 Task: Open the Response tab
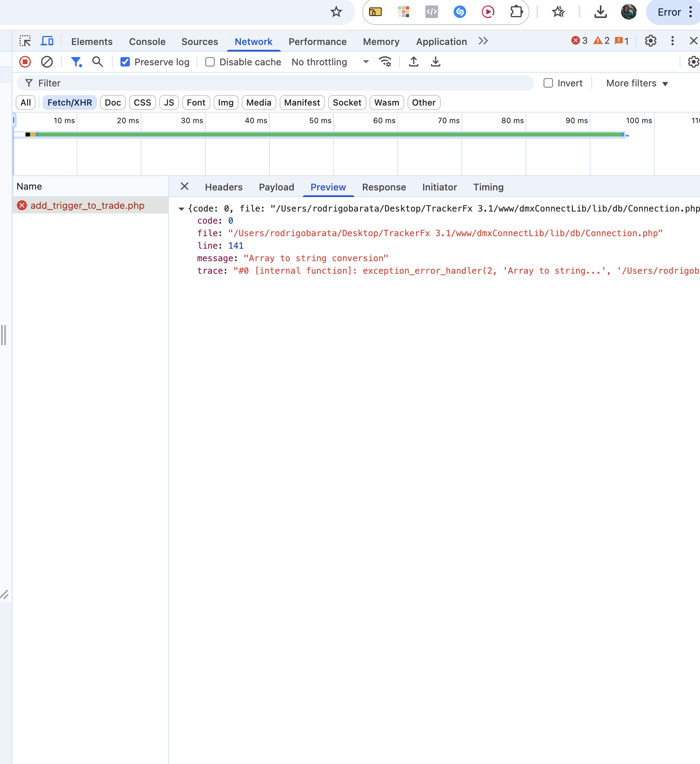pos(384,187)
